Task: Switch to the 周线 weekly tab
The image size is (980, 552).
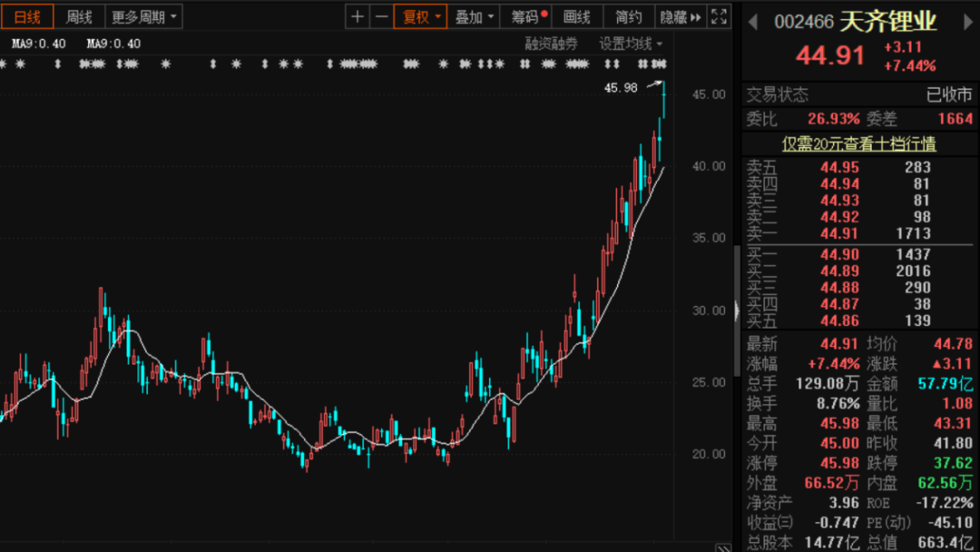Action: point(79,17)
